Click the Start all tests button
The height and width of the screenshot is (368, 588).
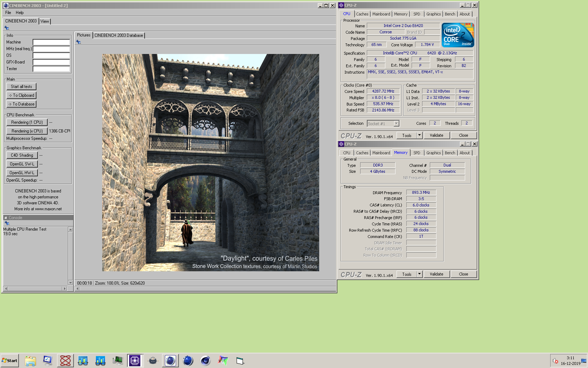21,87
